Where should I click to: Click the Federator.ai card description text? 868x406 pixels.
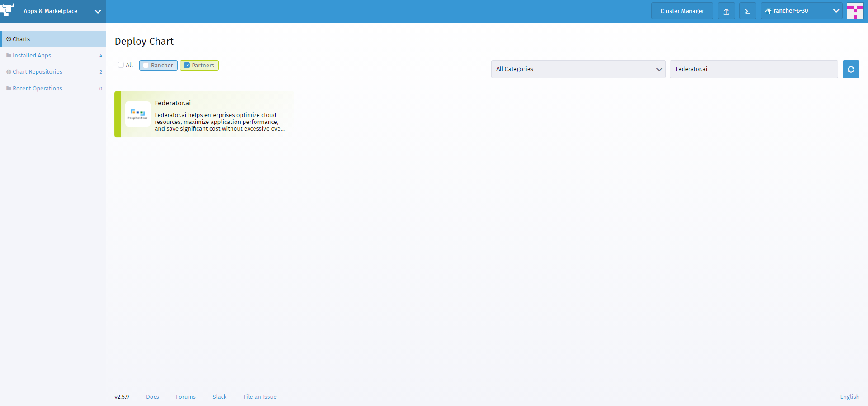click(x=220, y=122)
